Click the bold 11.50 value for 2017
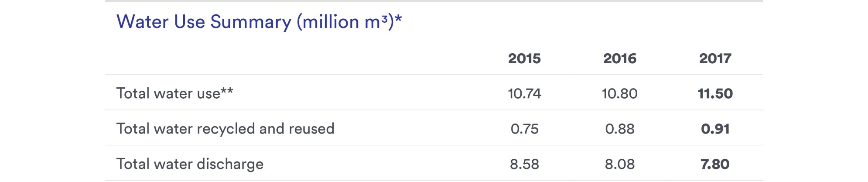Screen dimensions: 868x182 [x=715, y=93]
